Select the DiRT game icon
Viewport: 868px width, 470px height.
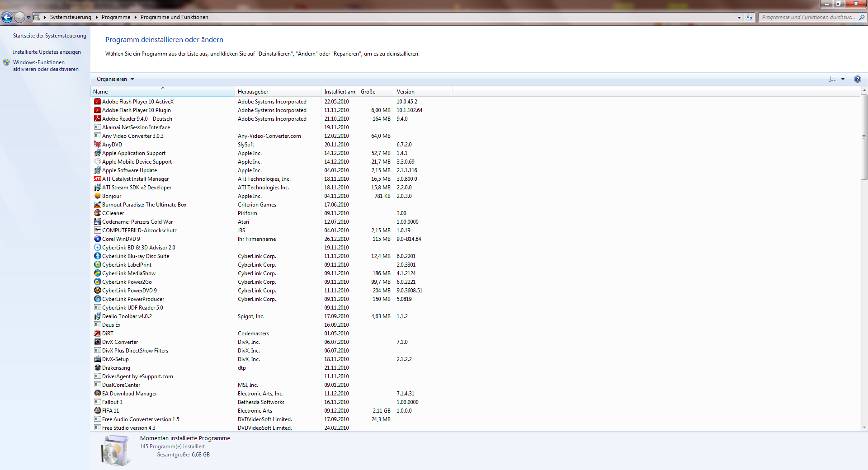click(x=97, y=334)
